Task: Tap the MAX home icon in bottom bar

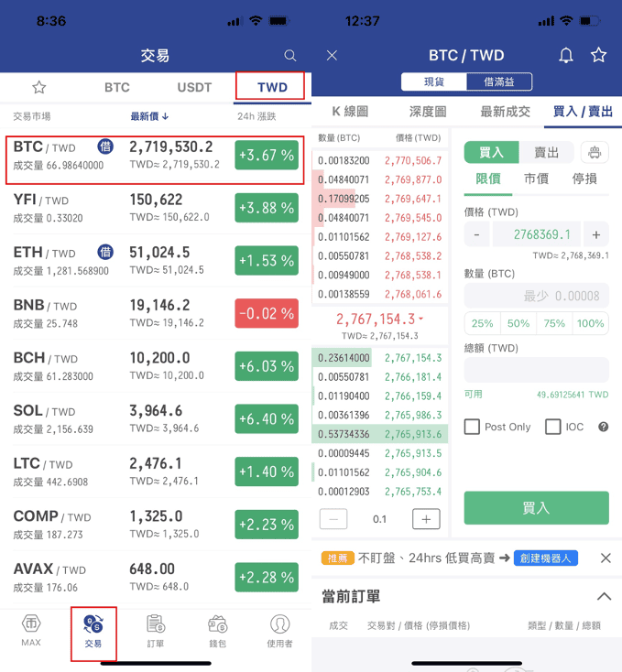Action: pyautogui.click(x=31, y=631)
